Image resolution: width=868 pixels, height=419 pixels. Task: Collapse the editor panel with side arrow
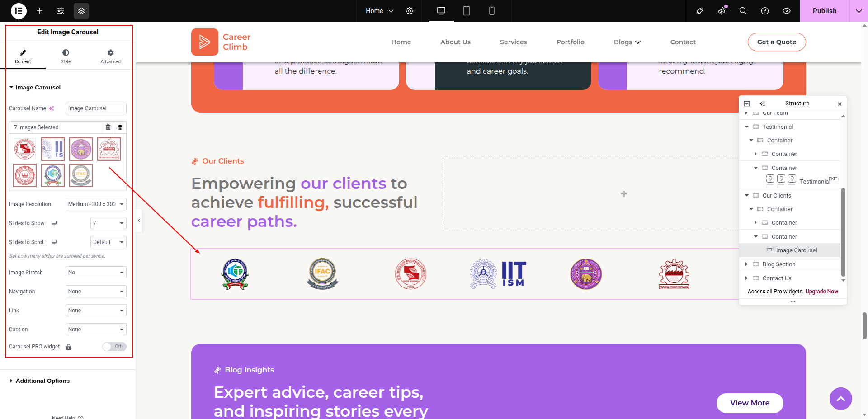pos(139,221)
